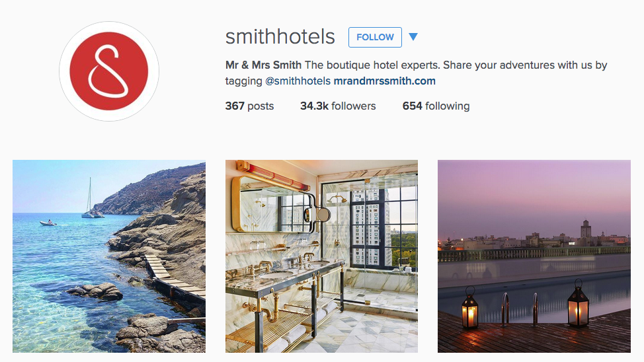Open the coastal sailboat photo post
Image resolution: width=644 pixels, height=362 pixels.
109,256
